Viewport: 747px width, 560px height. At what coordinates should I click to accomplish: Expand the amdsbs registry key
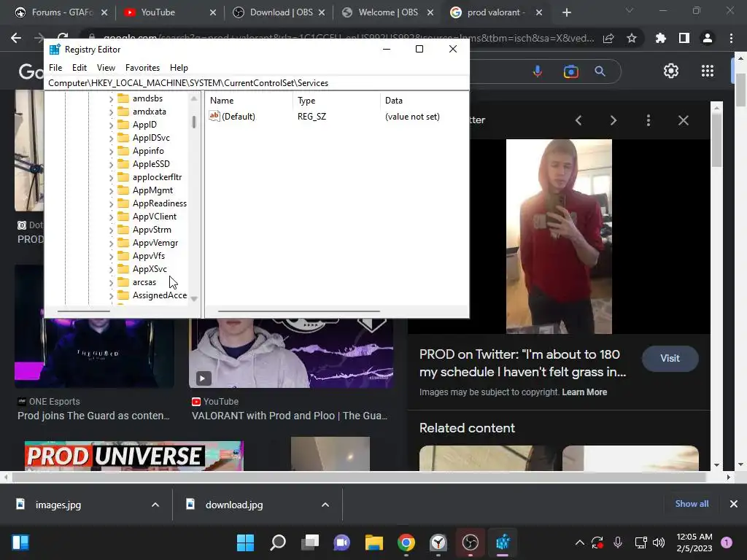point(111,99)
